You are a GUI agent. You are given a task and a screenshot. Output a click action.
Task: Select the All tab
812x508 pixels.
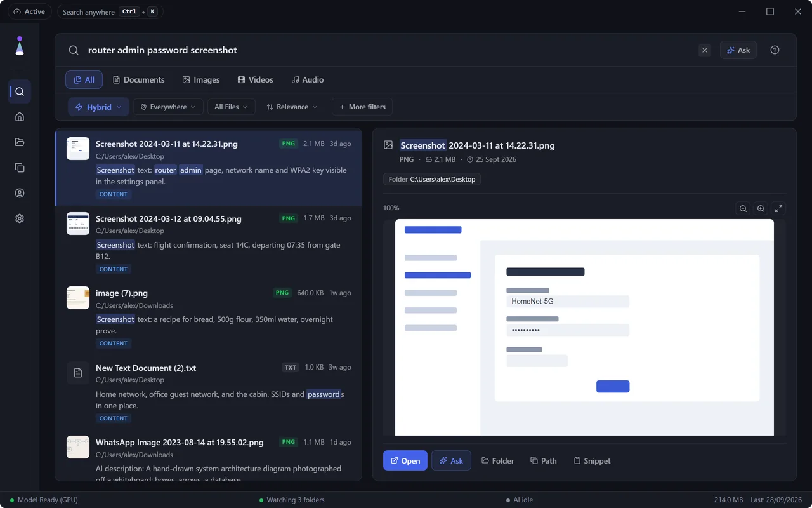(84, 80)
